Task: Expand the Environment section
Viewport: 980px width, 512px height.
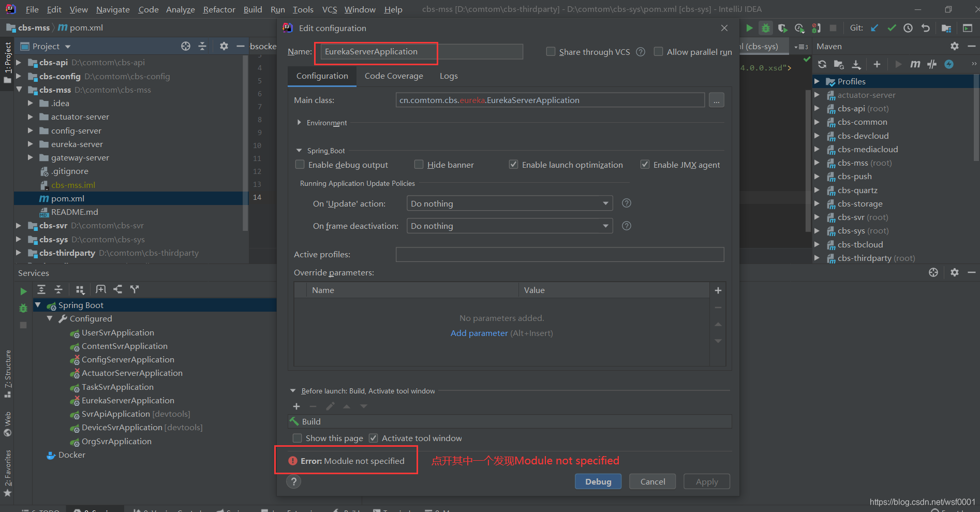Action: pyautogui.click(x=300, y=122)
